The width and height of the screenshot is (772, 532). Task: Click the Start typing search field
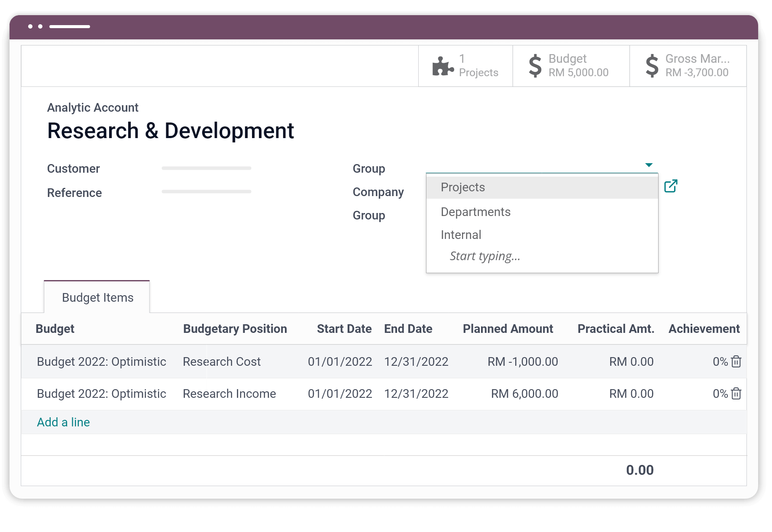[485, 256]
